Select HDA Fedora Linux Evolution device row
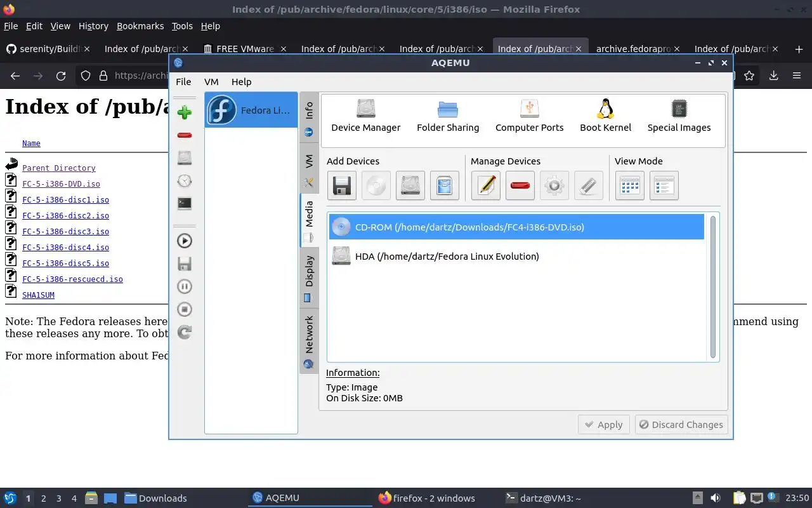 (x=516, y=256)
